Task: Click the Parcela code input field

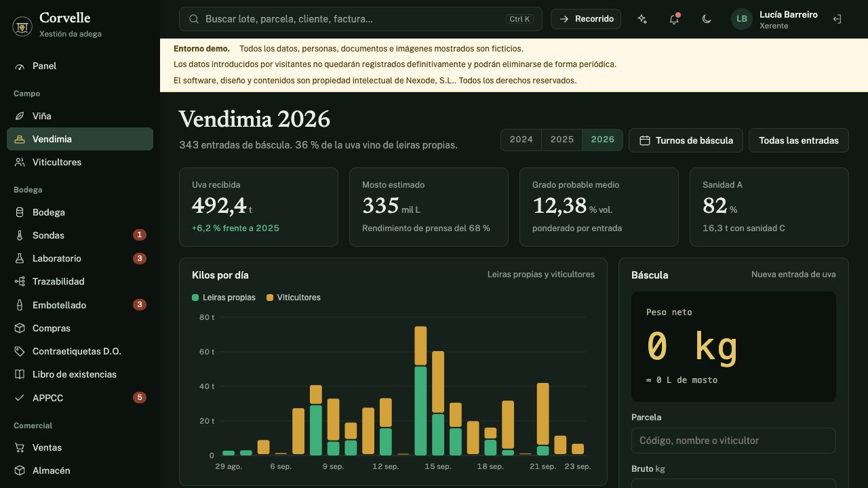Action: point(734,441)
